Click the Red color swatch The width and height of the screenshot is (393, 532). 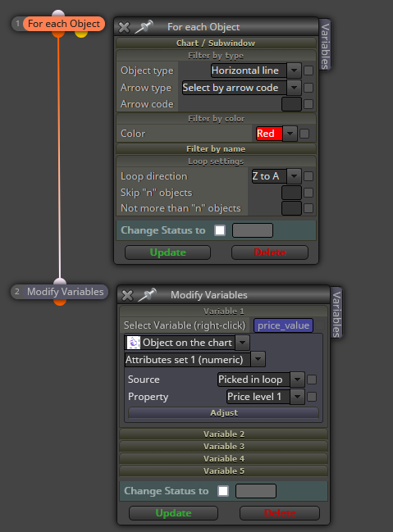(269, 134)
